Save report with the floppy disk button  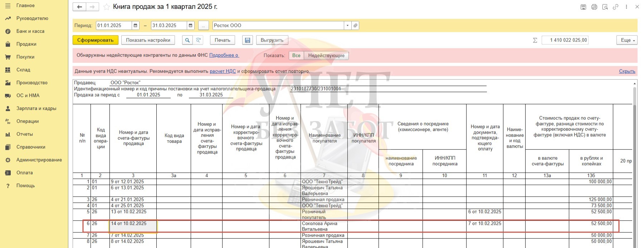tap(247, 40)
